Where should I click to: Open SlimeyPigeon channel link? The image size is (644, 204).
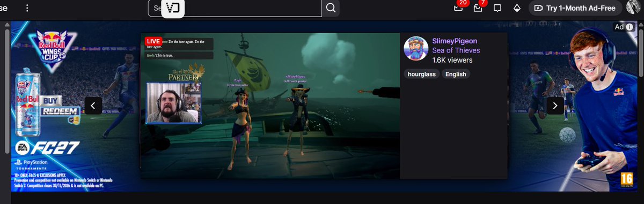point(455,41)
